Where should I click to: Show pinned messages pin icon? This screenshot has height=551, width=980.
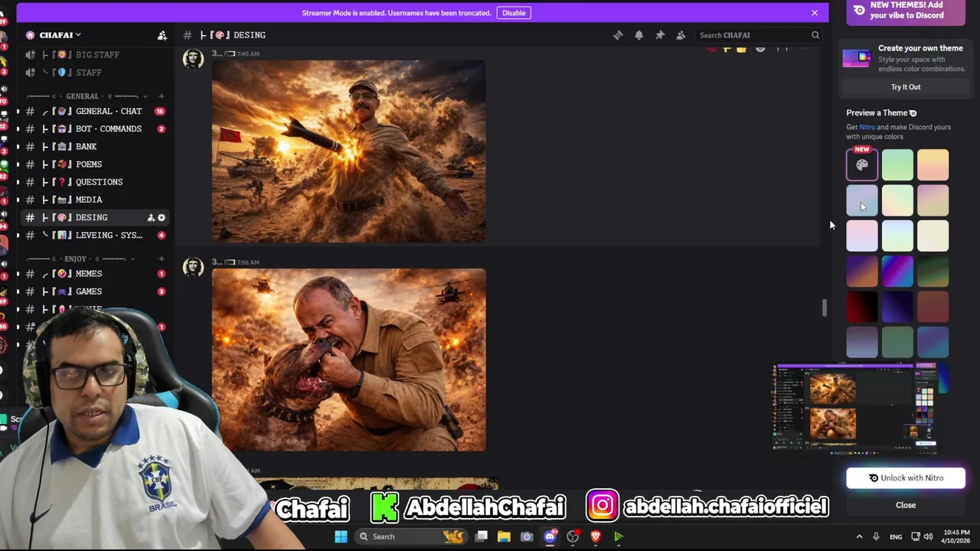[659, 35]
